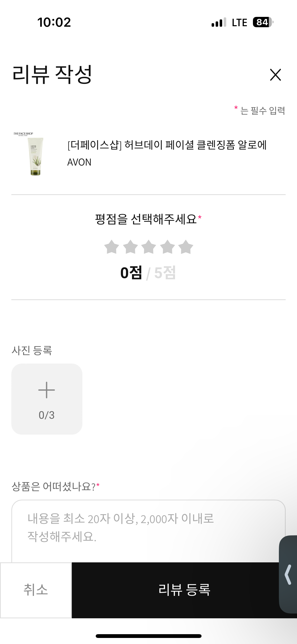The width and height of the screenshot is (297, 644).
Task: Tap the 0점 score display
Action: pos(131,273)
